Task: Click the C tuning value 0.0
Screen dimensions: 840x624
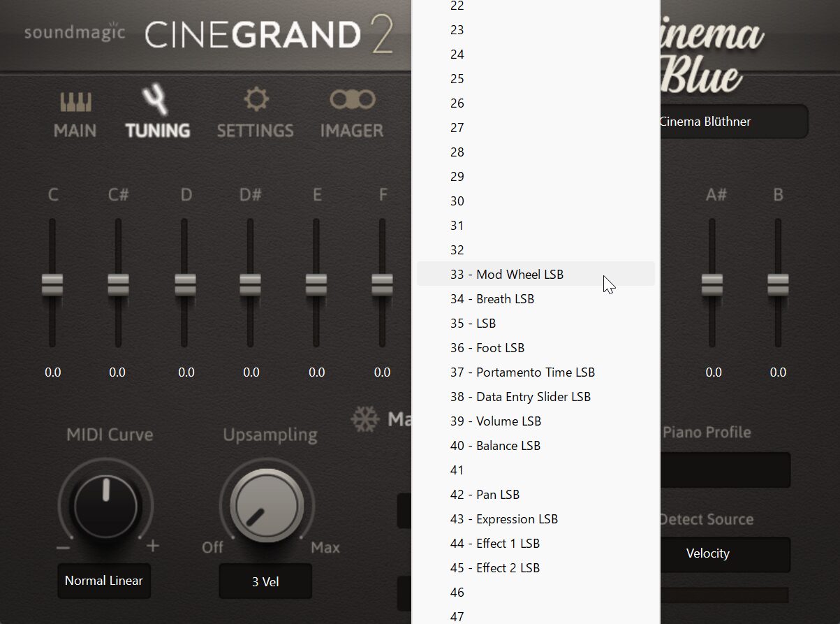Action: (53, 372)
